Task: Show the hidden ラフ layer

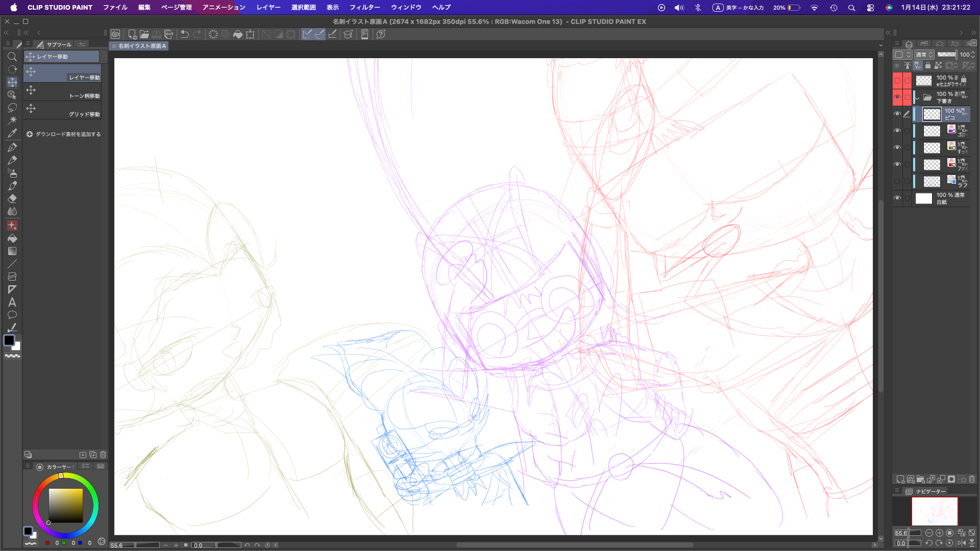Action: (897, 181)
